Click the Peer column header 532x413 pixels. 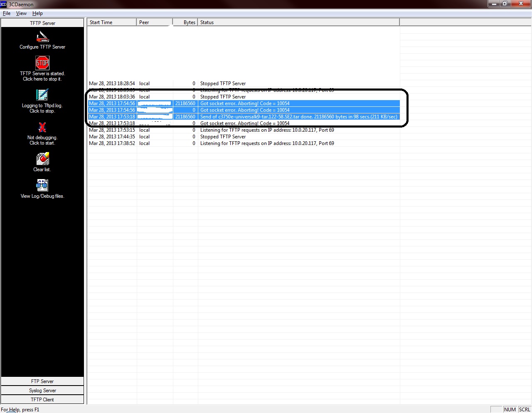coord(155,22)
